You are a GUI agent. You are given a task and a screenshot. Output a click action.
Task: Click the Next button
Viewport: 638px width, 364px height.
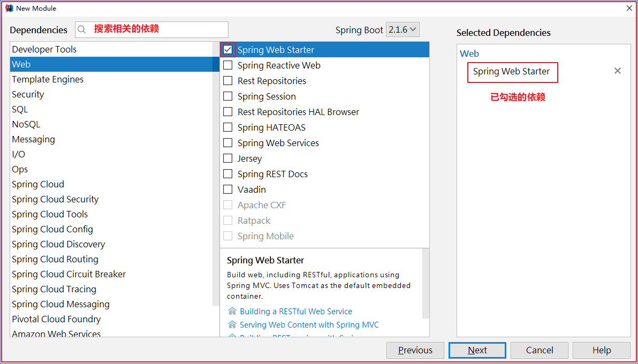[x=477, y=350]
